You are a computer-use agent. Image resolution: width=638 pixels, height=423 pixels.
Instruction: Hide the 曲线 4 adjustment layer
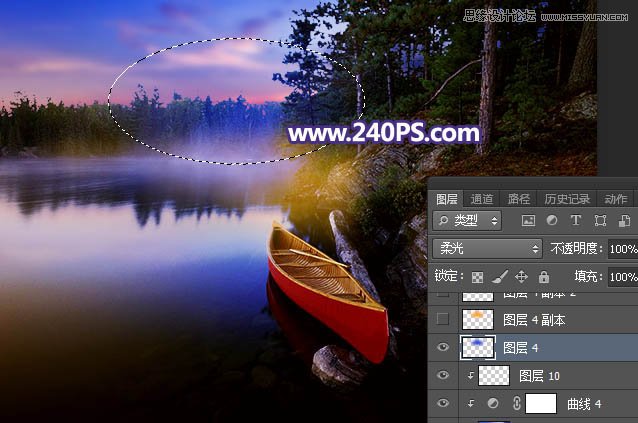coord(443,403)
